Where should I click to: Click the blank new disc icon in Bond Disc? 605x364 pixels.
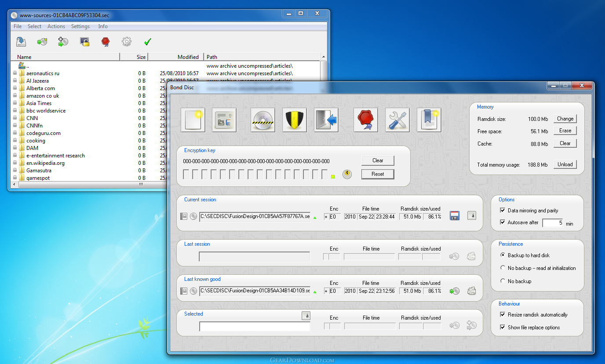point(193,120)
